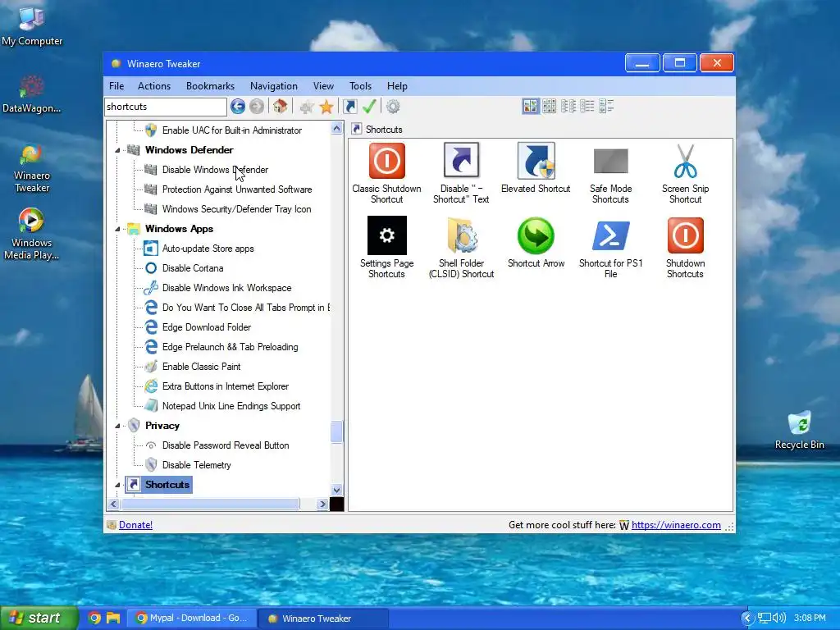This screenshot has height=630, width=840.
Task: Open settings via the gear toolbar icon
Action: pos(393,107)
